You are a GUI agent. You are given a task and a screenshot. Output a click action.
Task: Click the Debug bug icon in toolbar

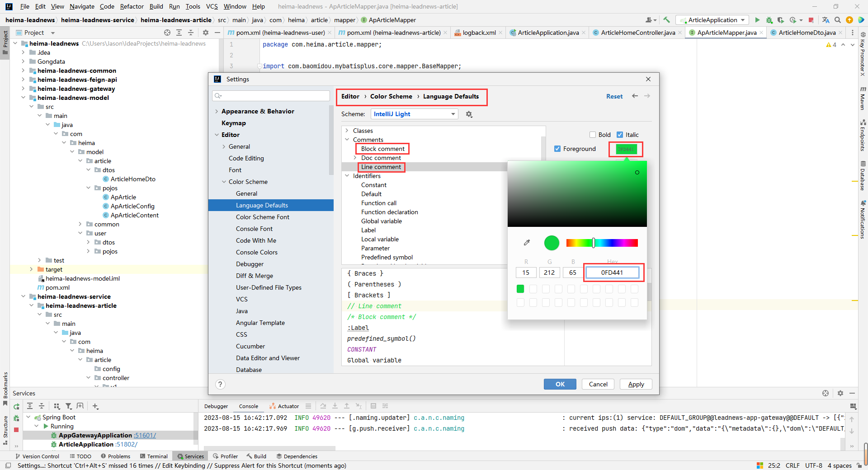click(x=769, y=20)
